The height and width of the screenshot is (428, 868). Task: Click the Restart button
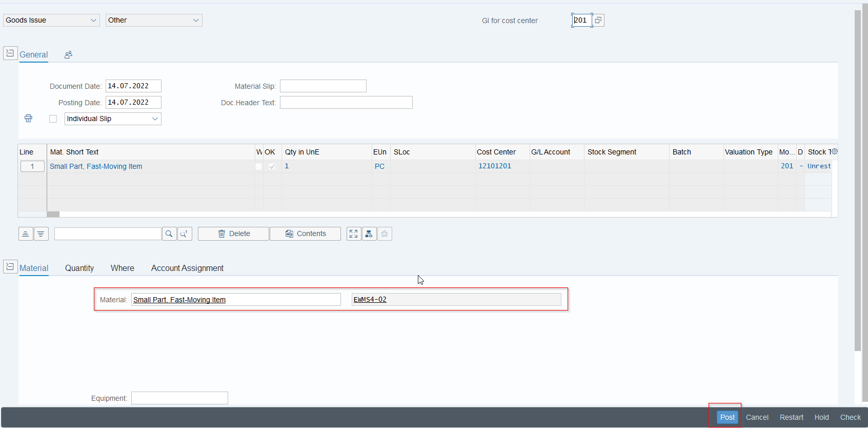tap(791, 417)
